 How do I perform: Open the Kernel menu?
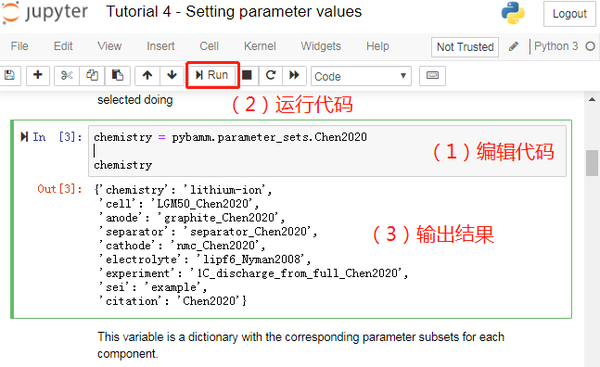(x=260, y=46)
